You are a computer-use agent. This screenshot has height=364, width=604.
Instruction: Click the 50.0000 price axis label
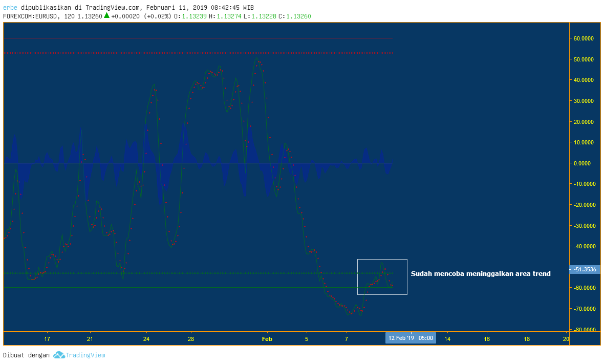click(x=584, y=59)
